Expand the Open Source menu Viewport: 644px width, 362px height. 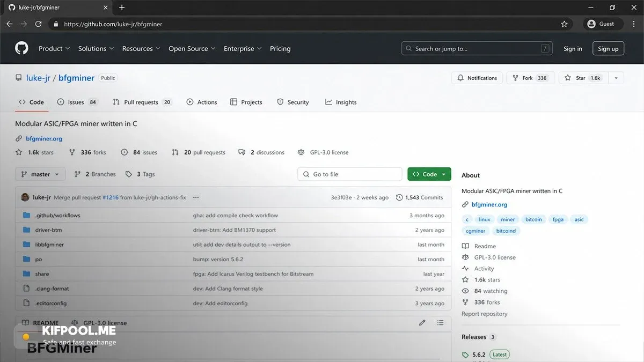[192, 48]
